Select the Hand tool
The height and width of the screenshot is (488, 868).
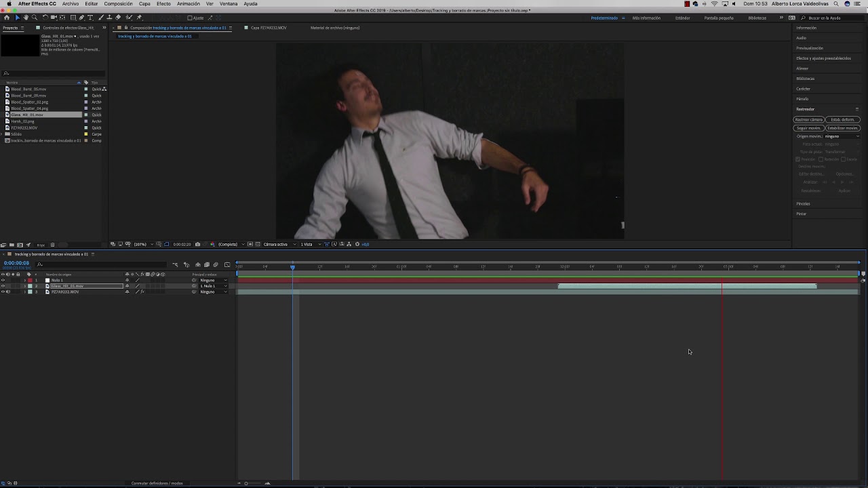(x=26, y=18)
